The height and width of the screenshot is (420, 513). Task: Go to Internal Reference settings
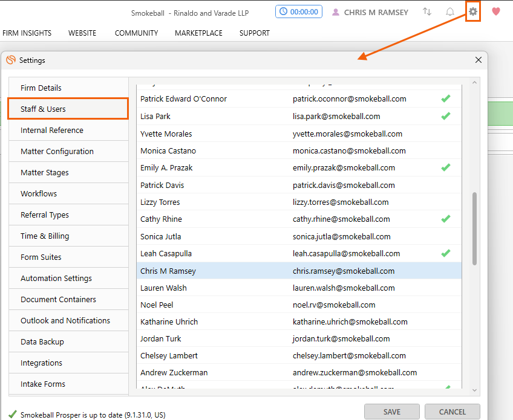click(68, 130)
